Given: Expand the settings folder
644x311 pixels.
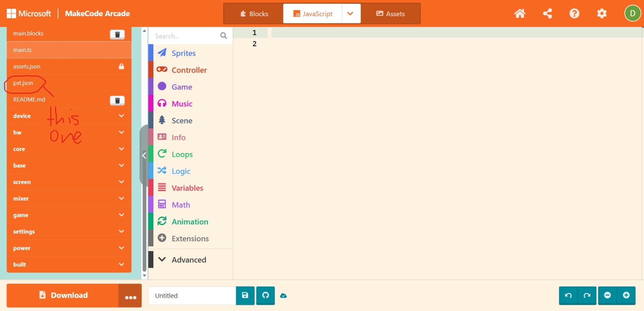Looking at the screenshot, I should pos(69,231).
